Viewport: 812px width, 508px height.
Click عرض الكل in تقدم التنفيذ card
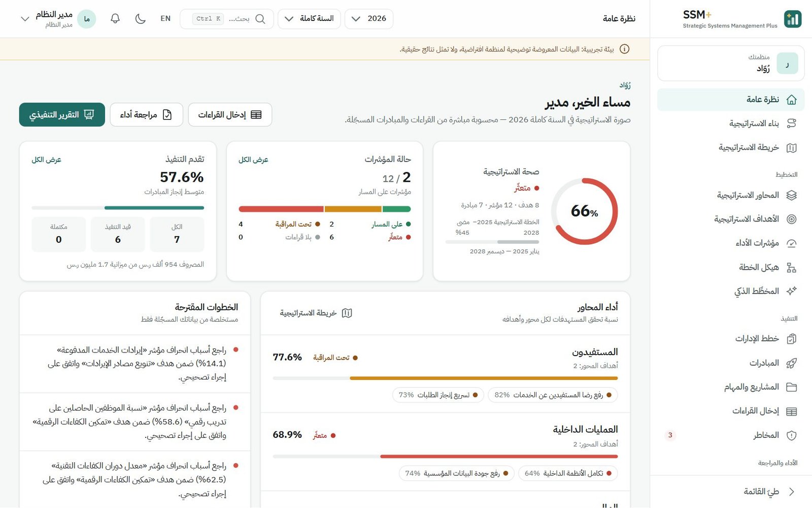point(46,160)
